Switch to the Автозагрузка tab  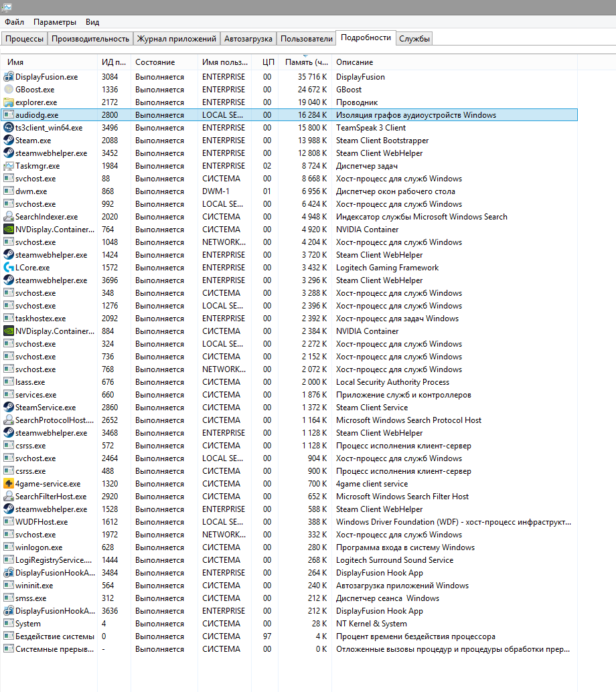coord(248,39)
